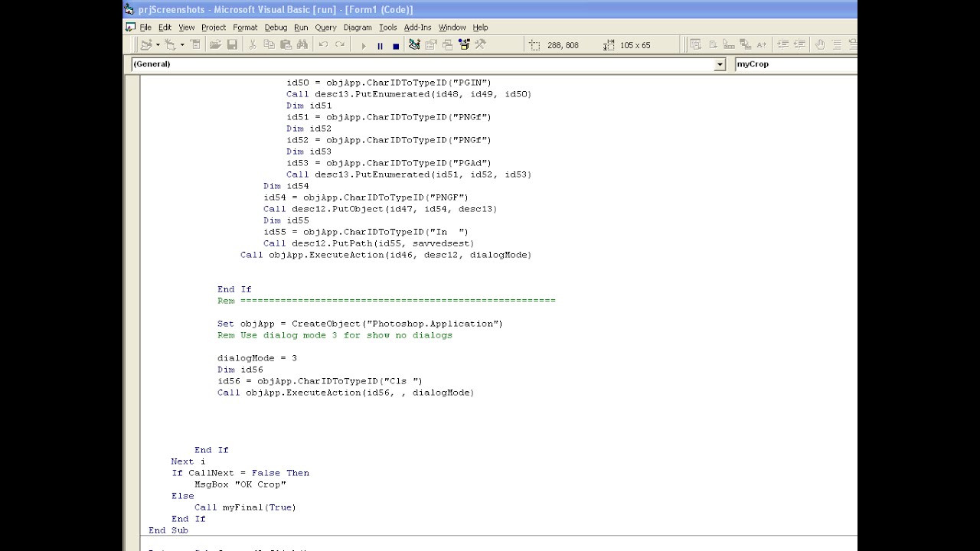This screenshot has width=980, height=551.
Task: Click the line 'dialogMode = 3'
Action: (x=257, y=358)
